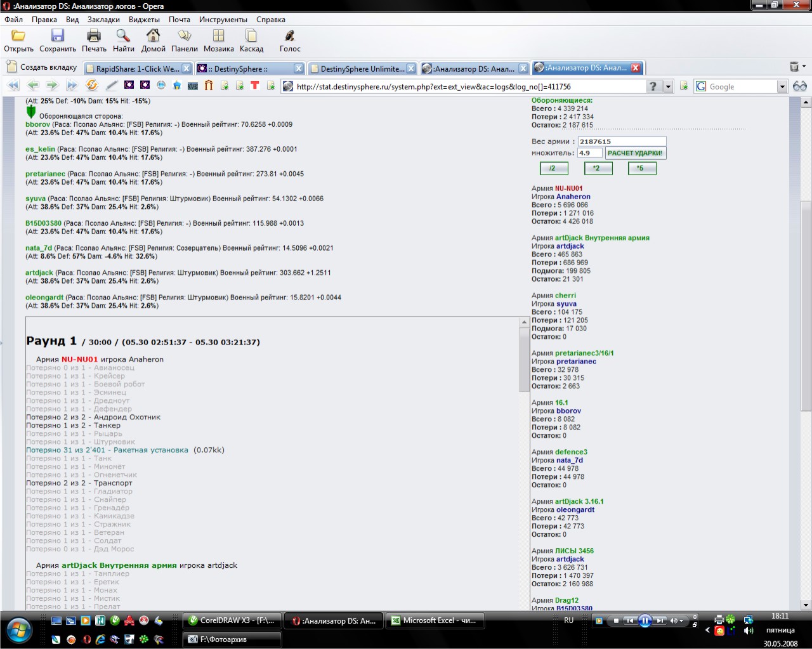The height and width of the screenshot is (649, 812).
Task: Click the Сохранить floppy disk icon
Action: click(58, 36)
